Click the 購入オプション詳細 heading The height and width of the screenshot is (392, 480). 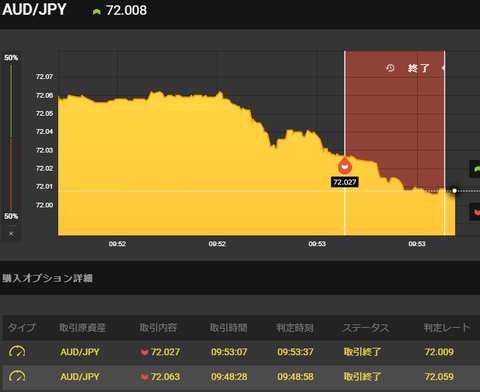(48, 278)
